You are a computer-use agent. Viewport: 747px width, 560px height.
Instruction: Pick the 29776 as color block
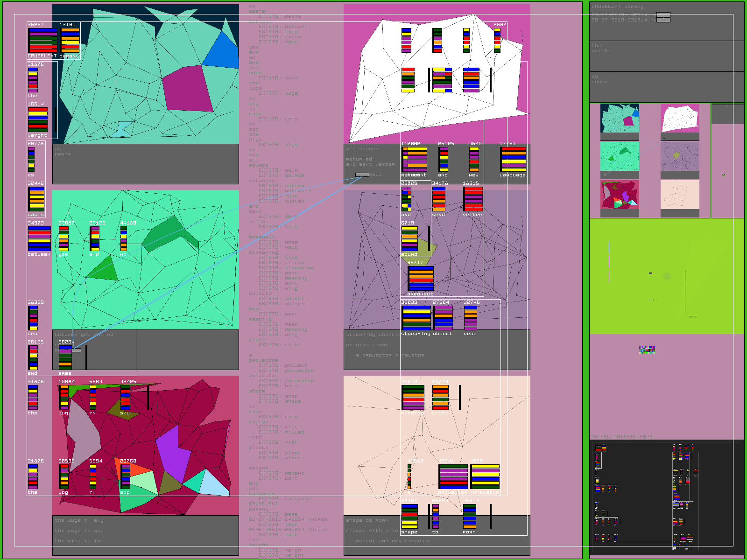31,160
